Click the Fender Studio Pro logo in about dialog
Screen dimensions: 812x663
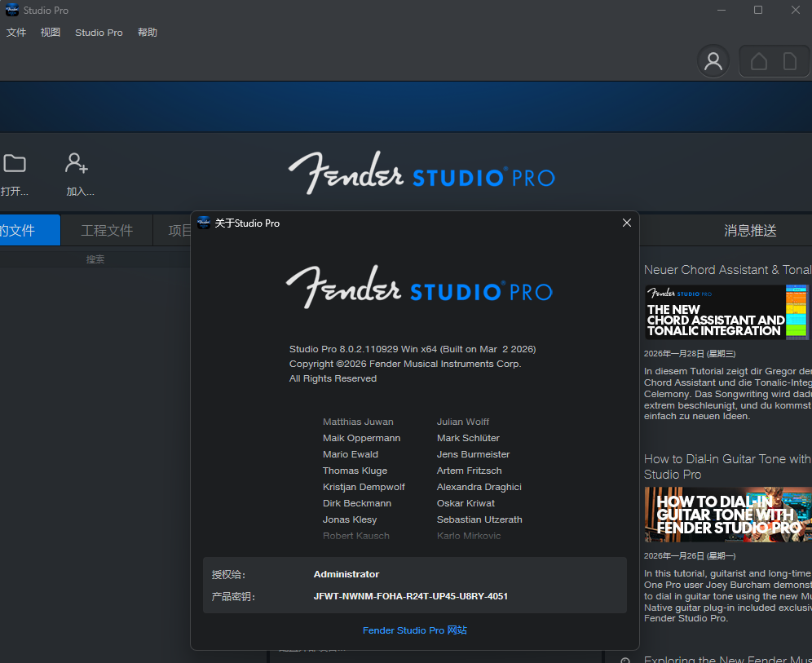tap(419, 288)
